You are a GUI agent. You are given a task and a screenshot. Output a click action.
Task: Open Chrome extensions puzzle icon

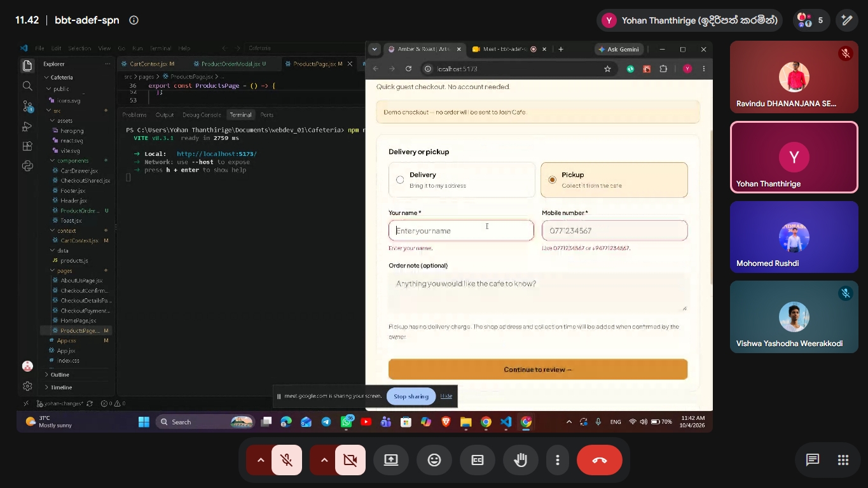(x=663, y=69)
